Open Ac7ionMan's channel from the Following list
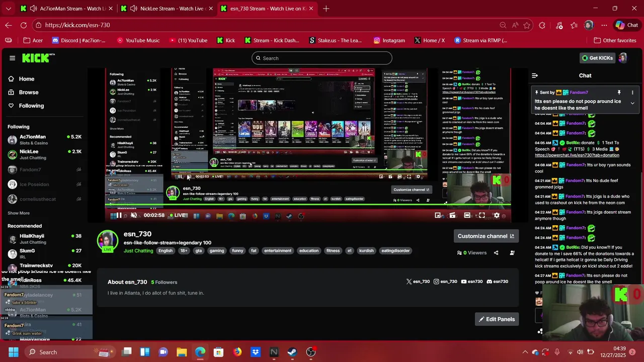 pos(44,140)
